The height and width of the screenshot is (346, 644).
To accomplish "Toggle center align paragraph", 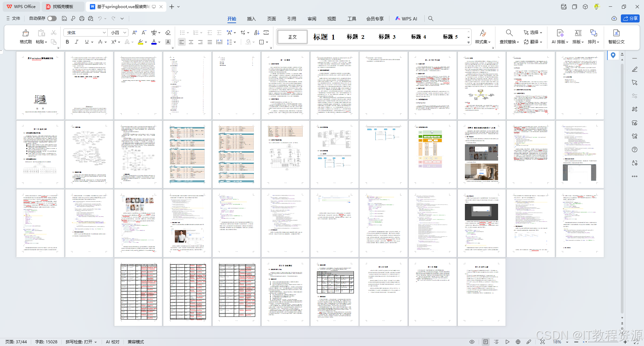I will (191, 42).
